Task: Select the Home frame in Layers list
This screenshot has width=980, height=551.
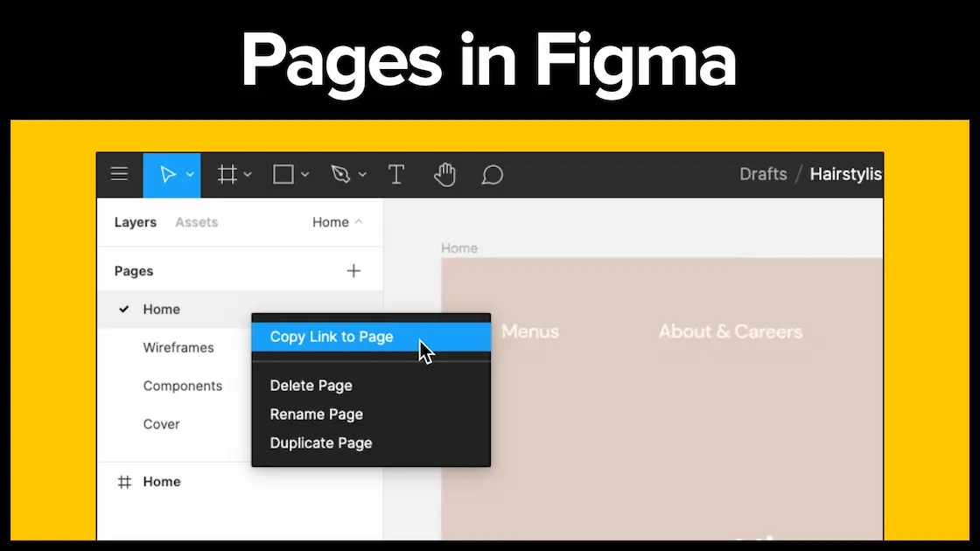Action: tap(161, 481)
